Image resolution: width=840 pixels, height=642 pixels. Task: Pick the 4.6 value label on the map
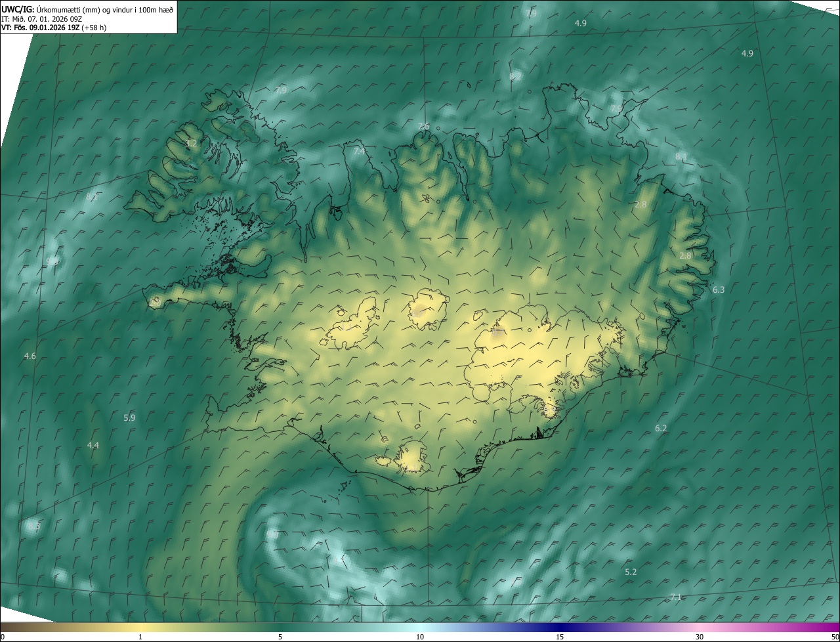[x=30, y=356]
